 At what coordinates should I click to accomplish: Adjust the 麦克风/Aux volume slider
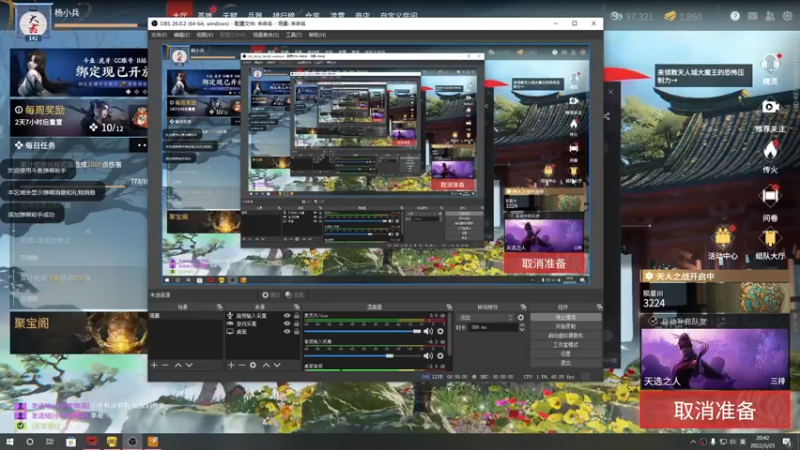click(362, 332)
